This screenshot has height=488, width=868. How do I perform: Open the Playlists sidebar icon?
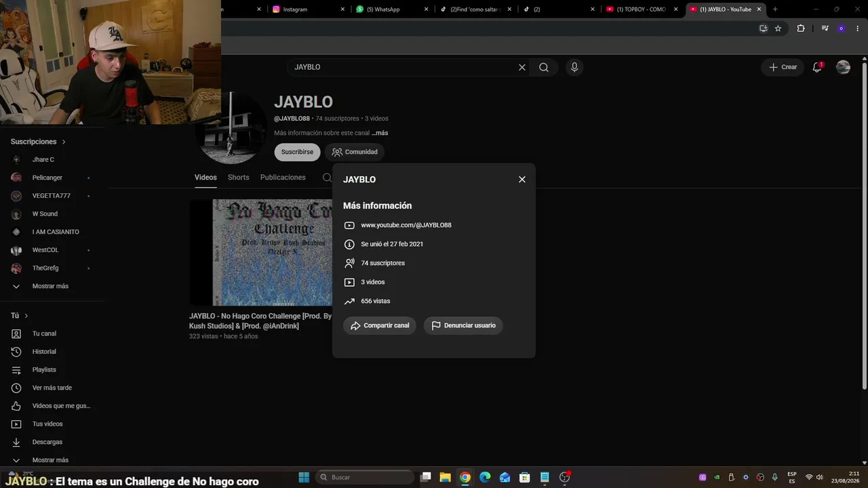(16, 369)
